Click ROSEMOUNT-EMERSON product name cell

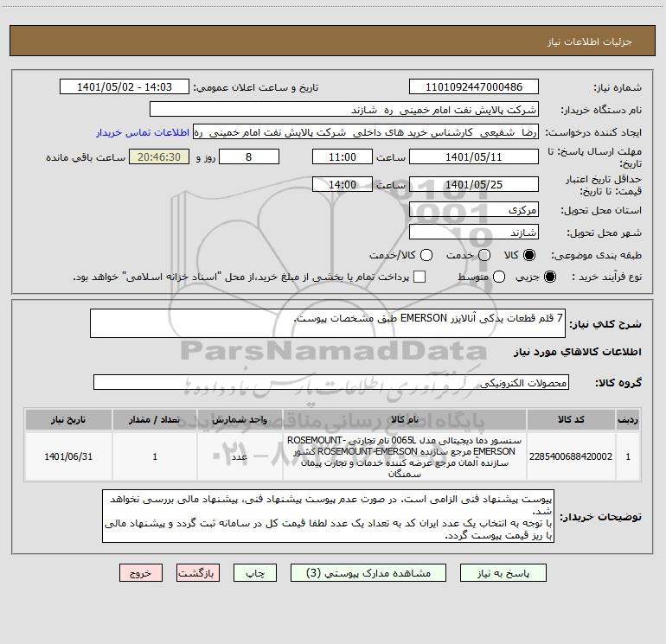[x=405, y=456]
